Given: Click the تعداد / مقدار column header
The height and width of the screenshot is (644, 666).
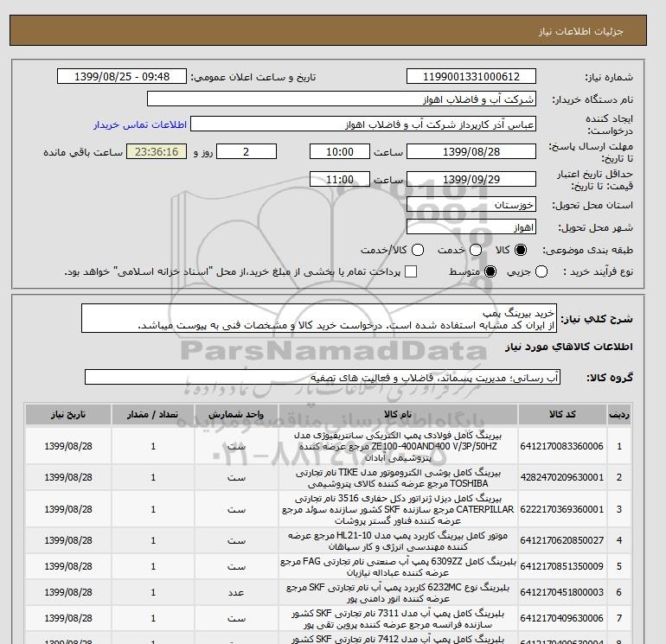Looking at the screenshot, I should tap(153, 414).
